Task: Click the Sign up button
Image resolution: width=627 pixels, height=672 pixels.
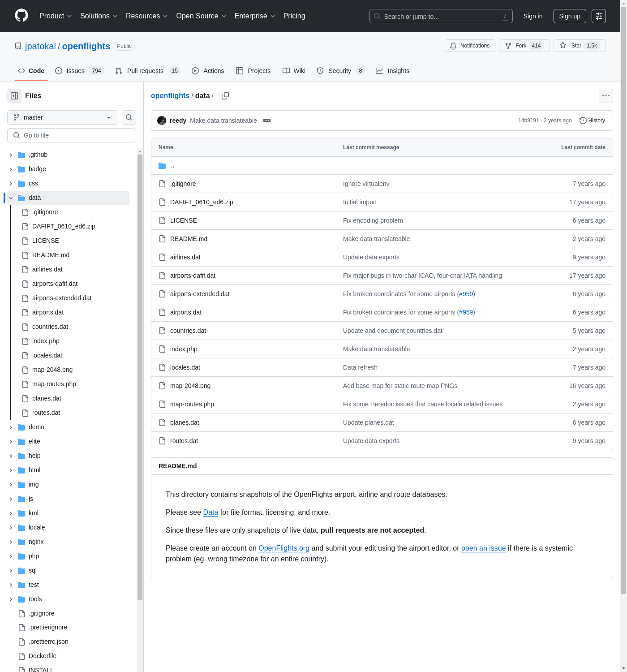Action: pyautogui.click(x=569, y=16)
